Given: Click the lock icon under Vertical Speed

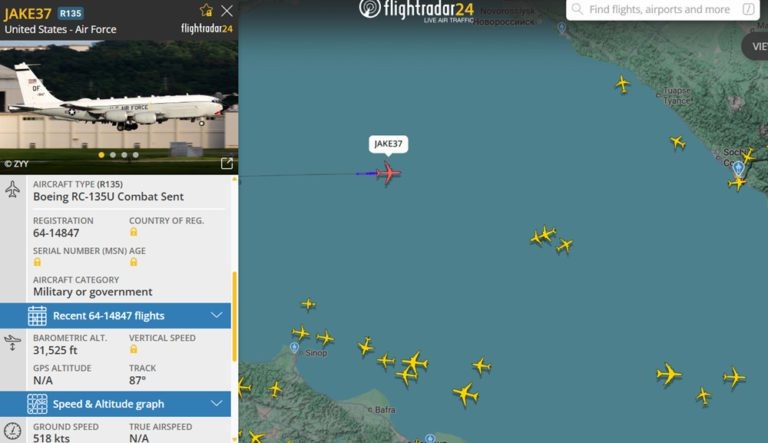Looking at the screenshot, I should [134, 349].
